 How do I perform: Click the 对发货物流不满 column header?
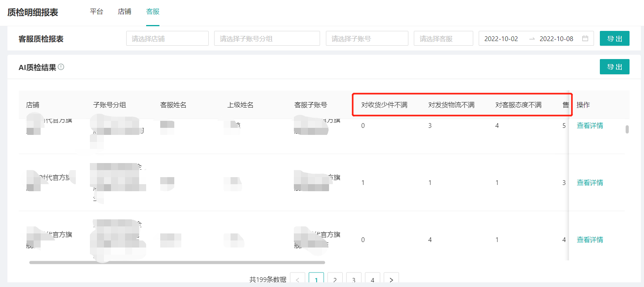click(x=451, y=105)
